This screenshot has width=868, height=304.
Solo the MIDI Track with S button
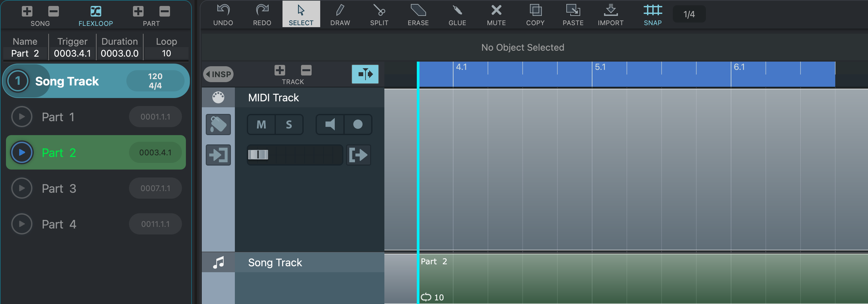point(289,125)
